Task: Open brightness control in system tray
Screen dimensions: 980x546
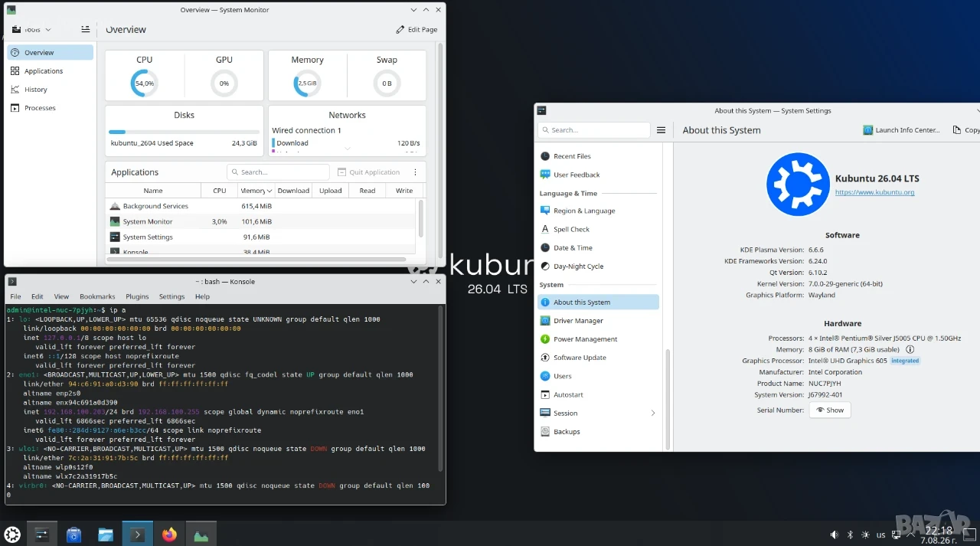Action: coord(865,535)
